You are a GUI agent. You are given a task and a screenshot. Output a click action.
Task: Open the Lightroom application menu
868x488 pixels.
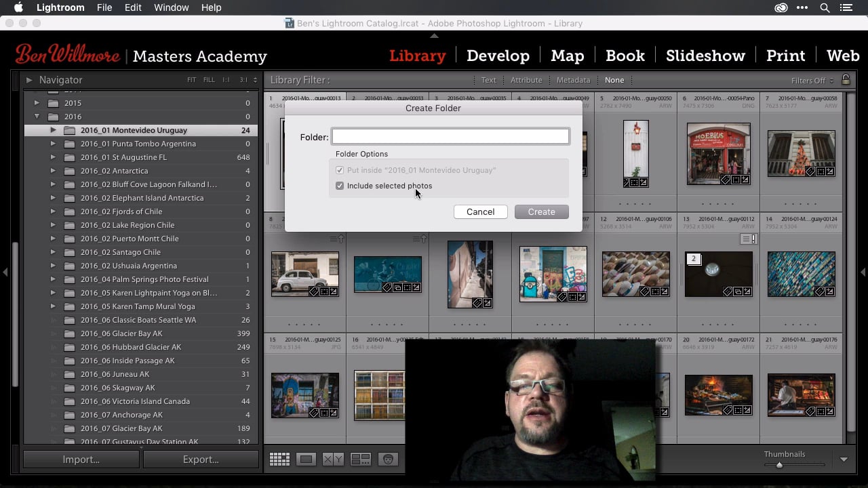click(x=60, y=7)
